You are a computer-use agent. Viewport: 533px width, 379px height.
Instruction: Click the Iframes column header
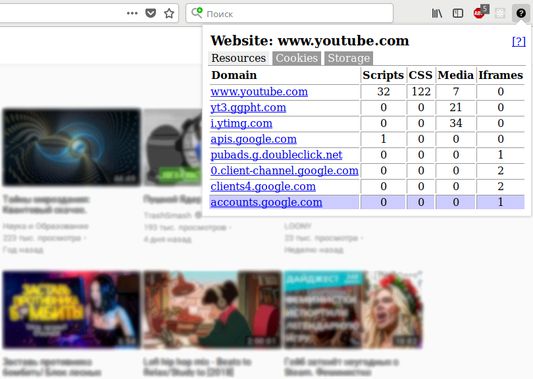pyautogui.click(x=501, y=75)
